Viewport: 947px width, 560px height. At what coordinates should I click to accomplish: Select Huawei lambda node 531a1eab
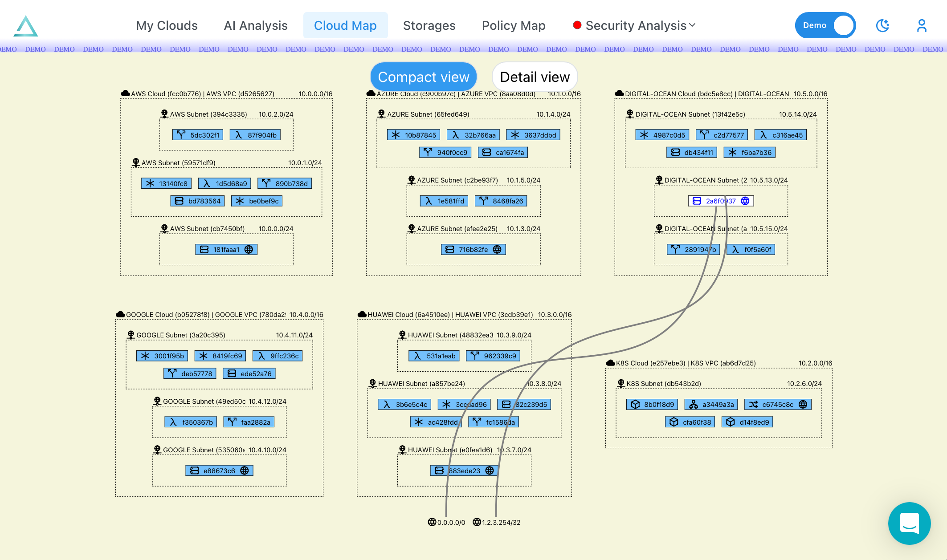(434, 356)
